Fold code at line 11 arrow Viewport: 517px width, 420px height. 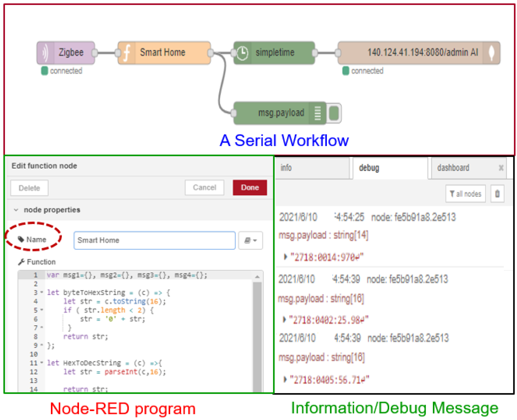(42, 363)
